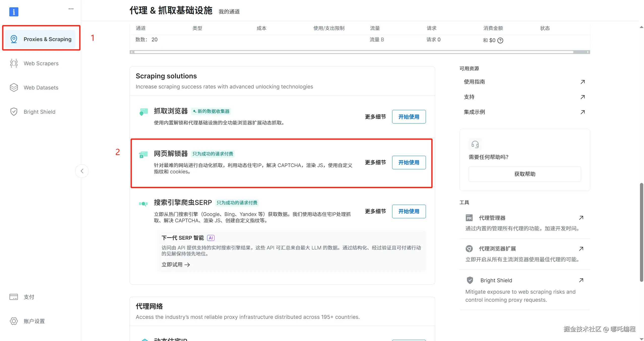Click 开始使用 for 网页解锁器
This screenshot has width=644, height=341.
click(409, 162)
